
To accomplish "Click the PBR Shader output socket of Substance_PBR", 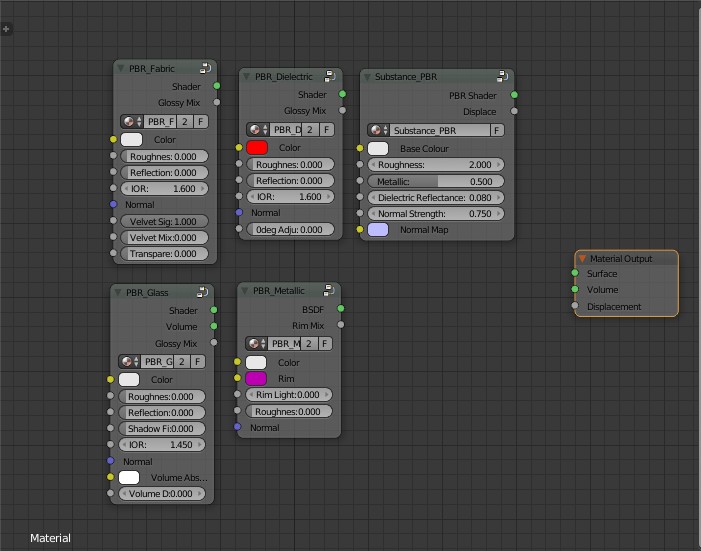I will tap(514, 95).
